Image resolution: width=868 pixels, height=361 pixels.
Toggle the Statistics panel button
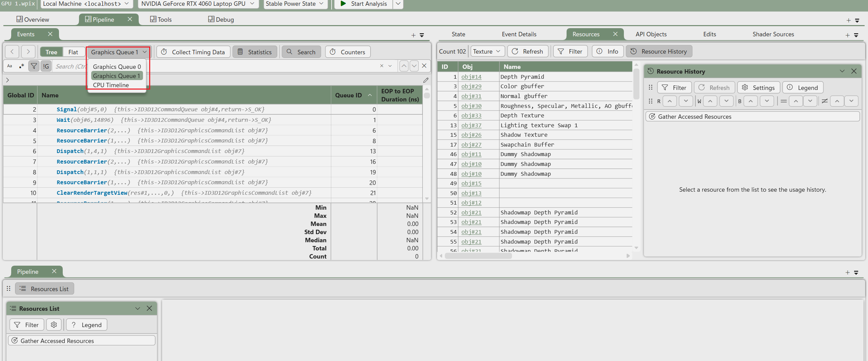pos(255,52)
